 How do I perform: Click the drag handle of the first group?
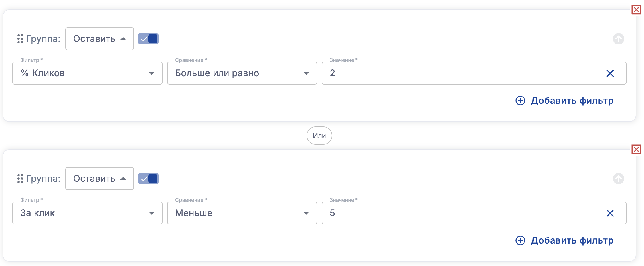pyautogui.click(x=20, y=39)
